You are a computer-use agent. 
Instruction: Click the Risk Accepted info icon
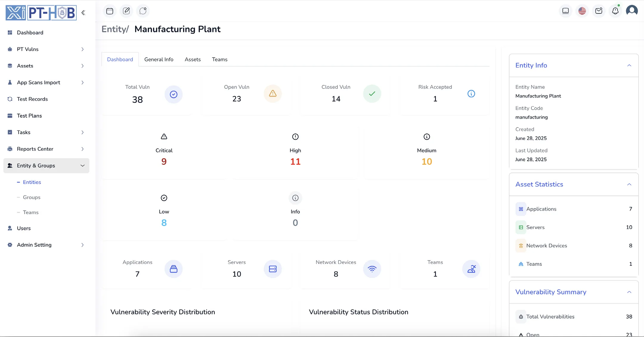pos(471,94)
